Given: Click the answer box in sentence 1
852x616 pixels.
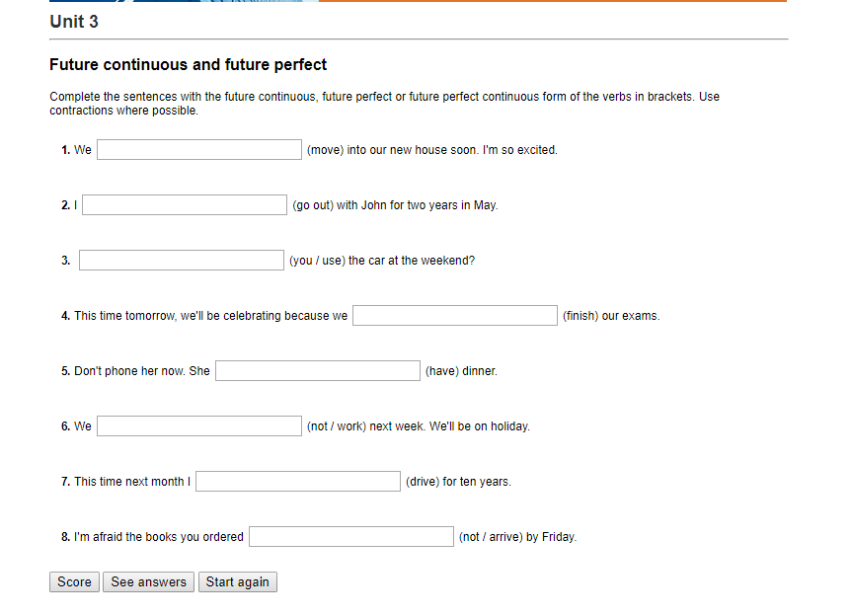Looking at the screenshot, I should (x=198, y=149).
